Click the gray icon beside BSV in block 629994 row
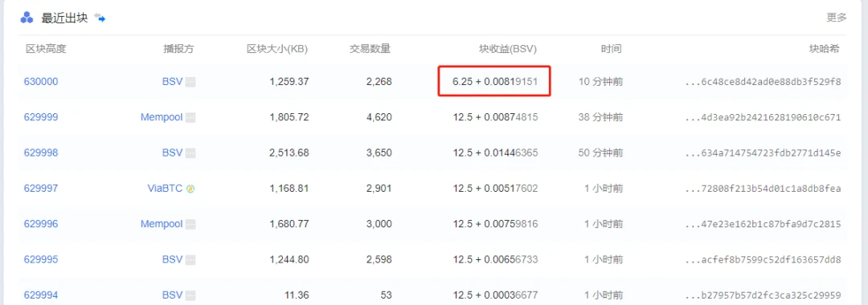The image size is (868, 305). point(190,295)
